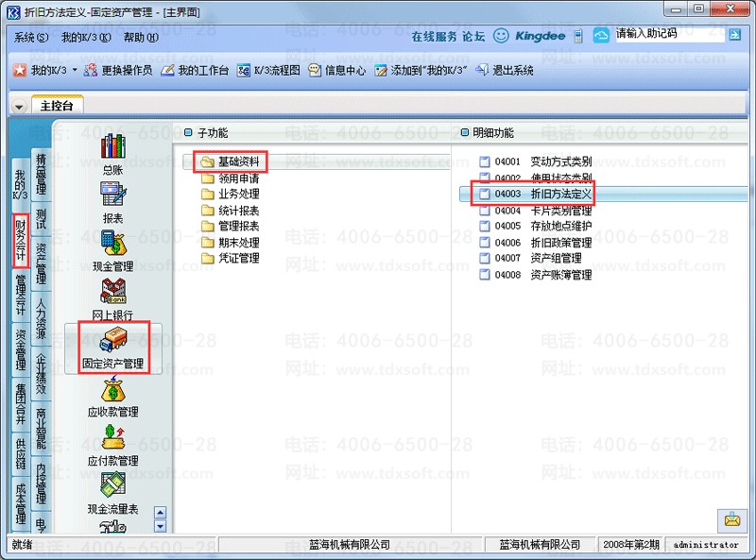Expand the dropdown arrow beside 主控台 tab
The height and width of the screenshot is (560, 756).
19,106
